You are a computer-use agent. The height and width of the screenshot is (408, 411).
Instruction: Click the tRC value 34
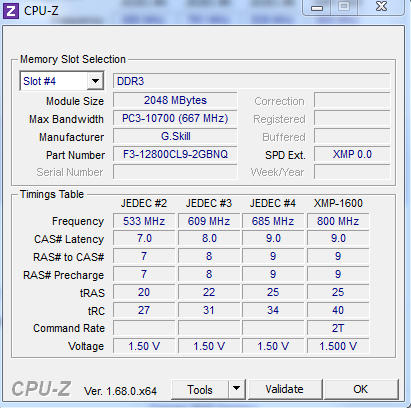click(273, 310)
